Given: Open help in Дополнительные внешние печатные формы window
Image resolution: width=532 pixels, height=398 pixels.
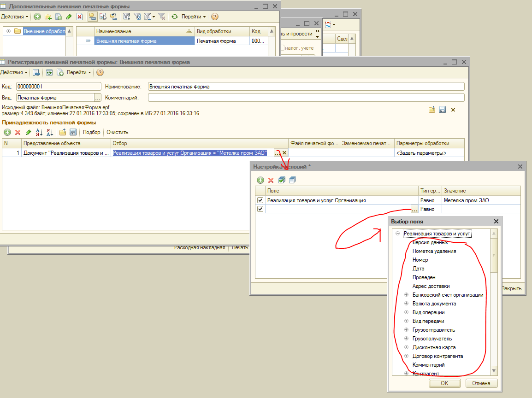Looking at the screenshot, I should tap(215, 17).
